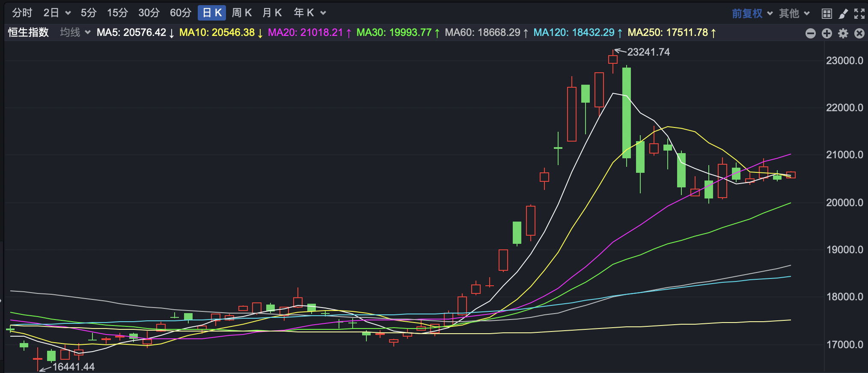The image size is (868, 373).
Task: Switch to the 60分 chart
Action: (x=181, y=13)
